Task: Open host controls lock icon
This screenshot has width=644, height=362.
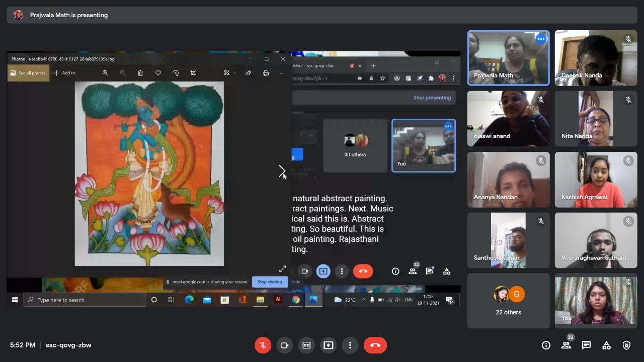Action: click(626, 345)
